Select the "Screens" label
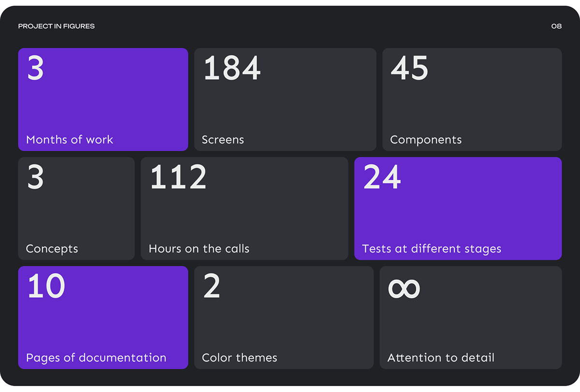Image resolution: width=580 pixels, height=392 pixels. pos(223,140)
